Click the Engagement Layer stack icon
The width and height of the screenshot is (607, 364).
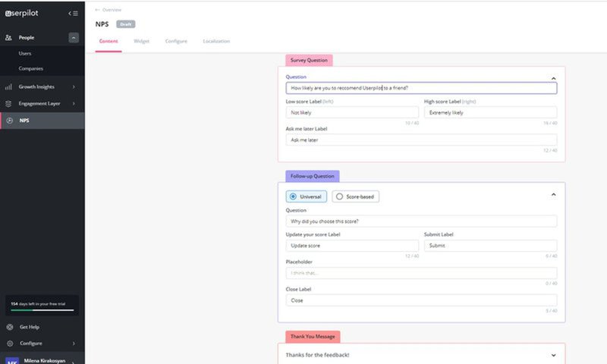(x=8, y=104)
